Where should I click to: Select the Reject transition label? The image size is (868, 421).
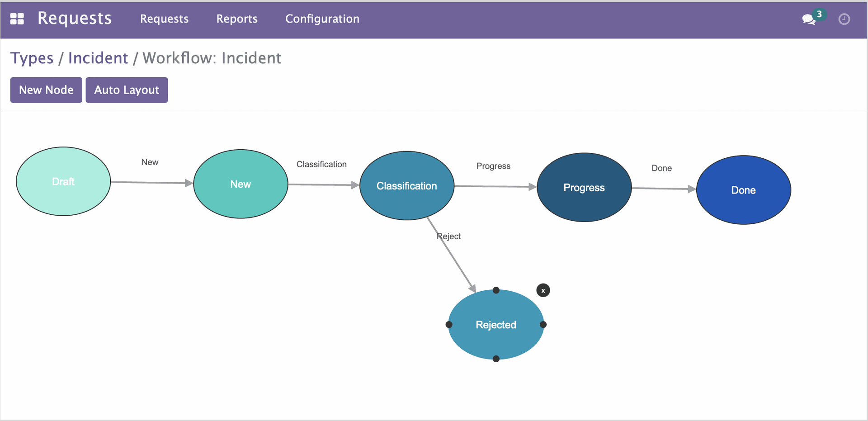[448, 236]
